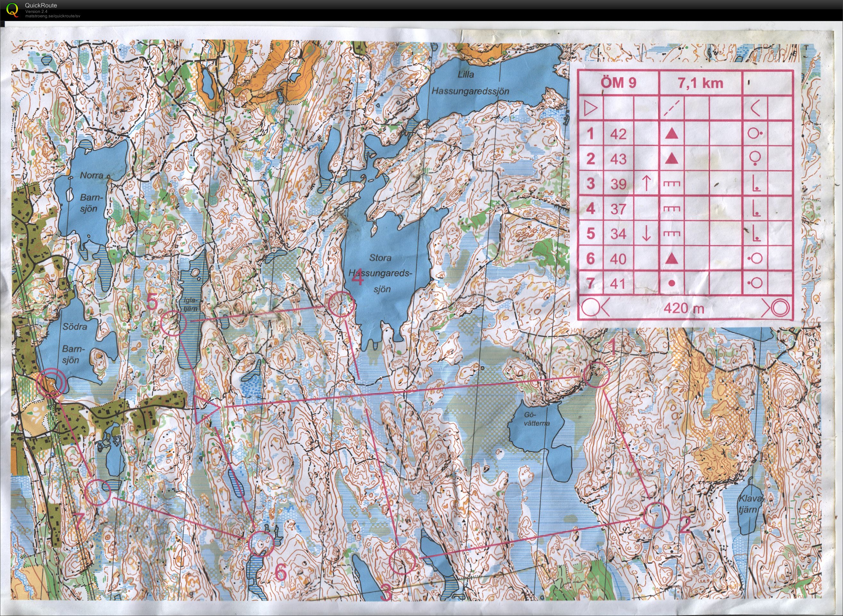Click control code 37 in the table
Viewport: 843px width, 616px height.
tap(618, 209)
